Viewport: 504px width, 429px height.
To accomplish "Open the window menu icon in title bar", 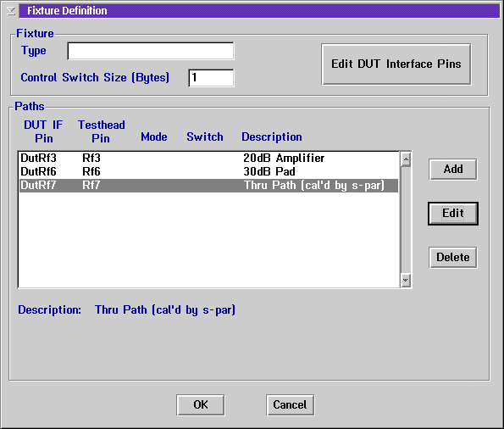I will [11, 11].
